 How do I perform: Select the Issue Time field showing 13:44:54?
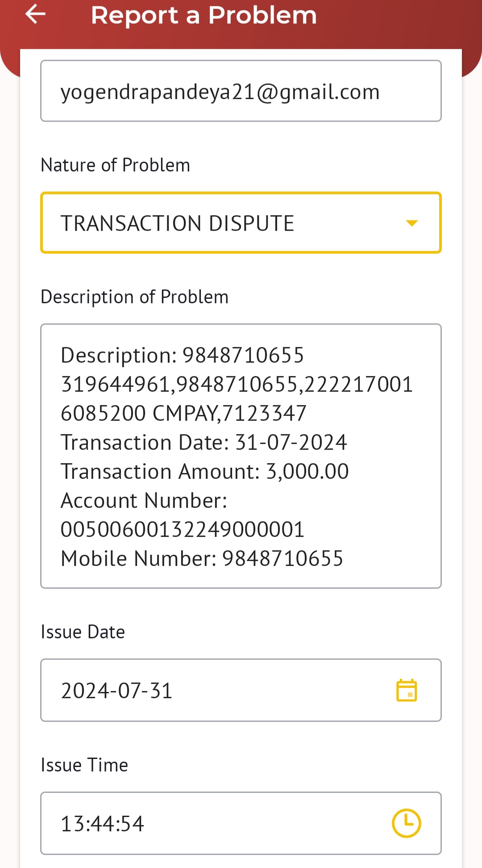click(241, 823)
